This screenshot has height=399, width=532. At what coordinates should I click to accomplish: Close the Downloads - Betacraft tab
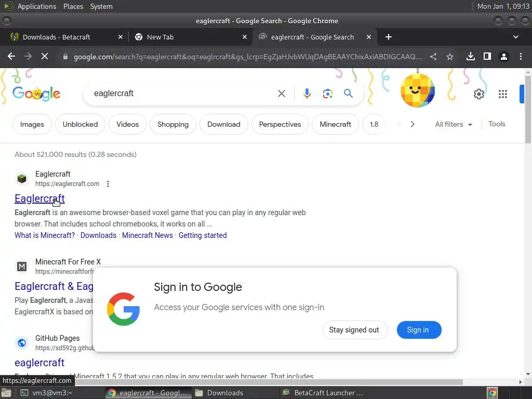click(x=121, y=37)
